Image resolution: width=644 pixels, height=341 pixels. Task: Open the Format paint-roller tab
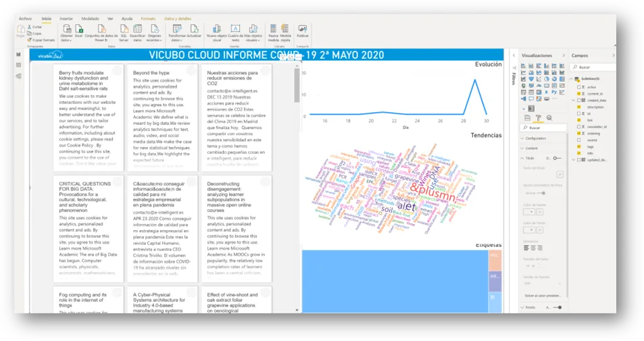point(538,118)
